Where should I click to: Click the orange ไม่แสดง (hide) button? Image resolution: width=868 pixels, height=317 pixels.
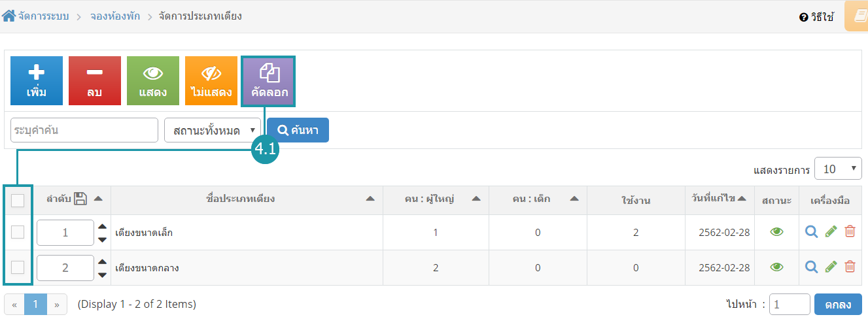[211, 80]
